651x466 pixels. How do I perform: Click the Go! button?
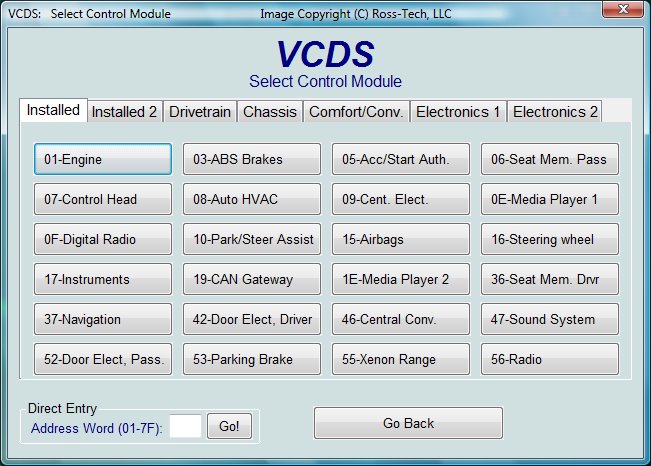229,426
